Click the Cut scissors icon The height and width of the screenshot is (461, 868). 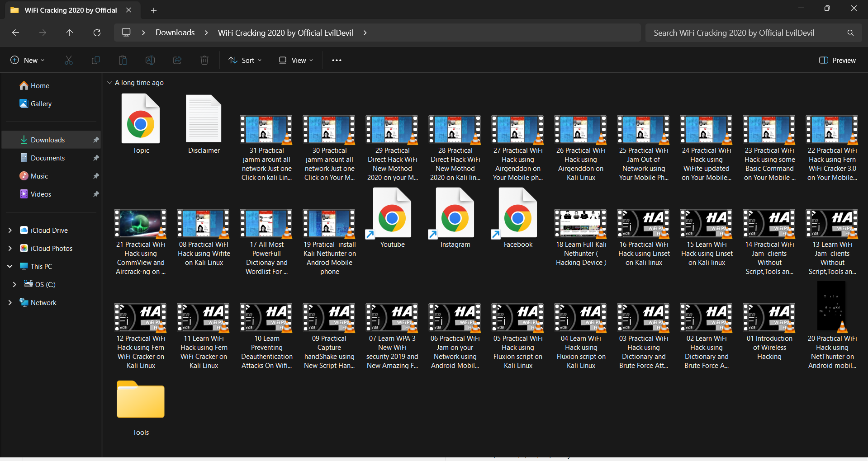tap(69, 60)
